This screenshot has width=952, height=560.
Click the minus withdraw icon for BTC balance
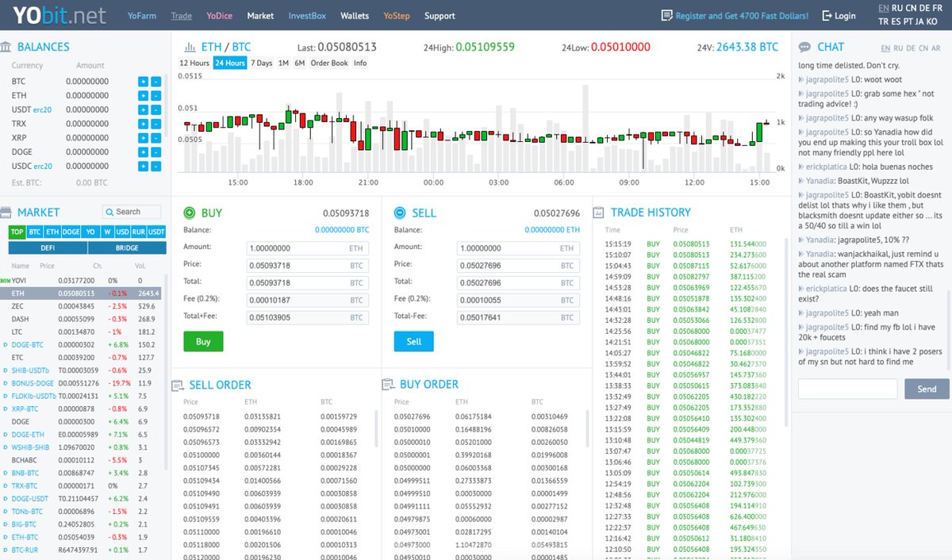[x=155, y=82]
